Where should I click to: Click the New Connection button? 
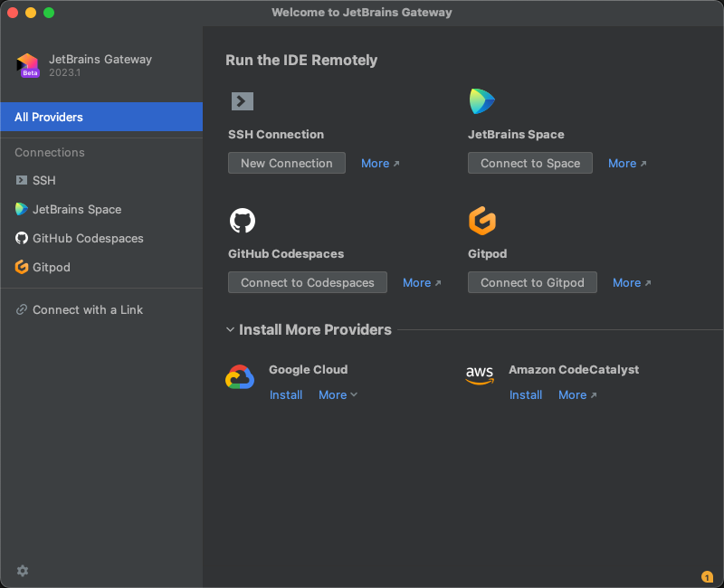click(x=287, y=163)
